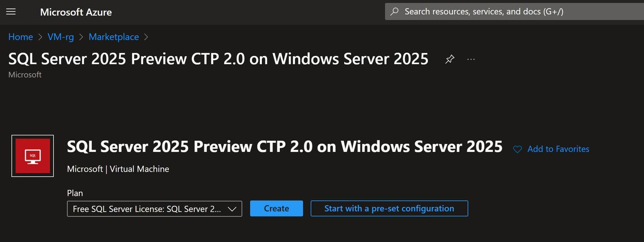Viewport: 644px width, 242px height.
Task: Click the Microsoft Azure portal title
Action: 76,12
